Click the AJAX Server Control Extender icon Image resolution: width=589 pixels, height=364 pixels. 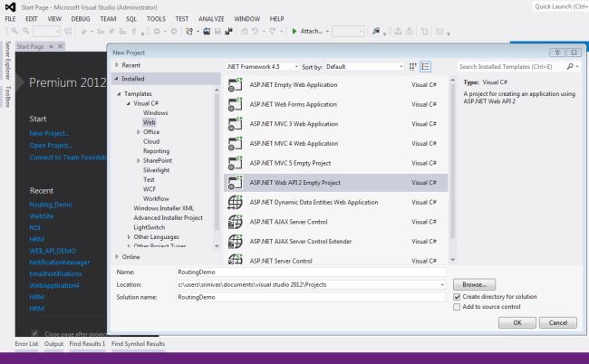pos(236,241)
